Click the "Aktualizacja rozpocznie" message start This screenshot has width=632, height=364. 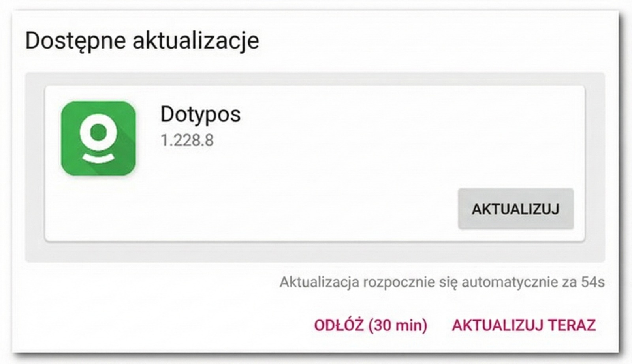pyautogui.click(x=320, y=282)
